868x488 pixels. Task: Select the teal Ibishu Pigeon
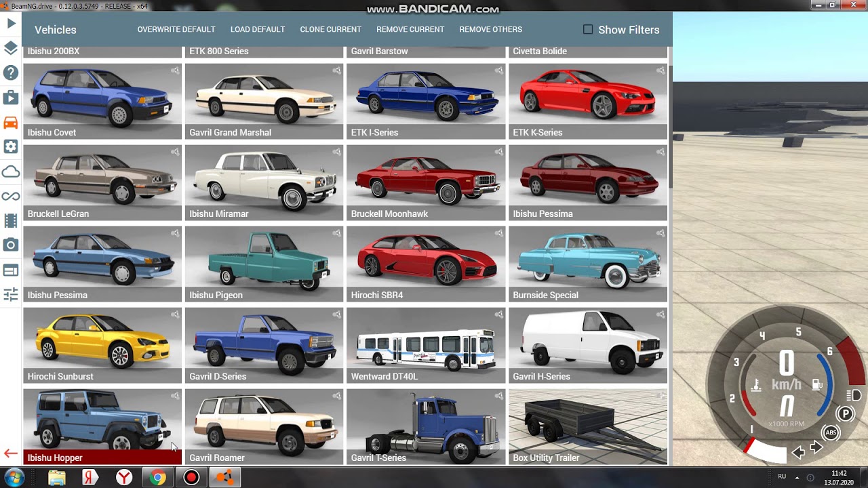point(264,264)
